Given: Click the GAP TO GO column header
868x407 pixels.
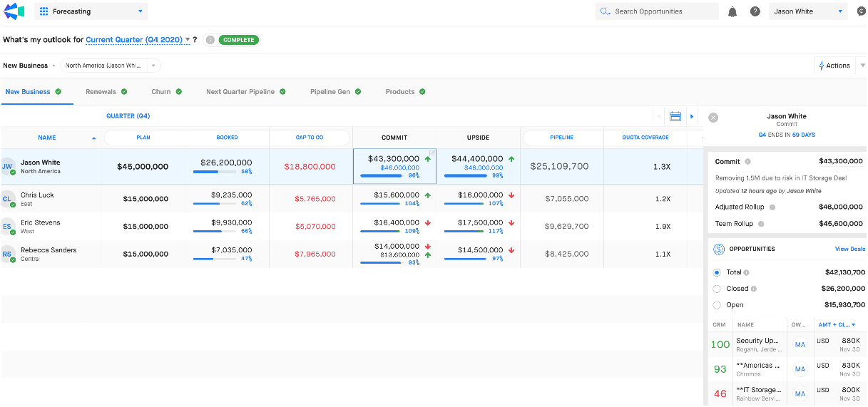Looking at the screenshot, I should point(310,138).
